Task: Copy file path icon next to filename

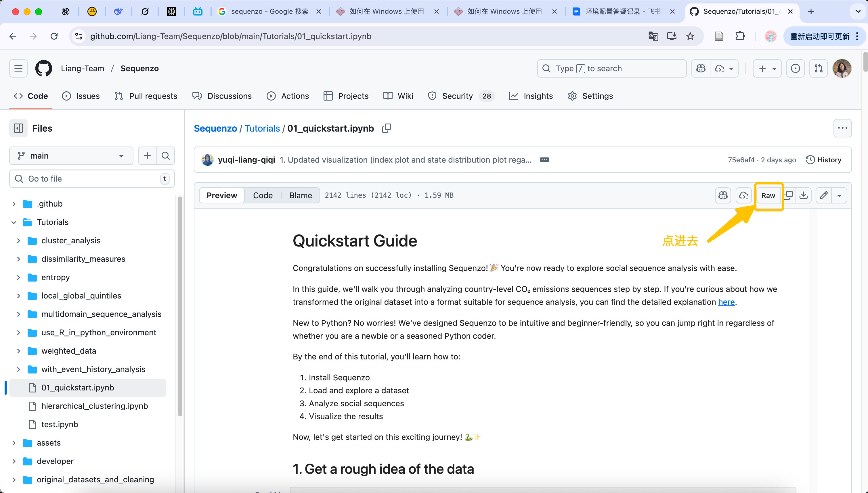Action: click(x=386, y=128)
